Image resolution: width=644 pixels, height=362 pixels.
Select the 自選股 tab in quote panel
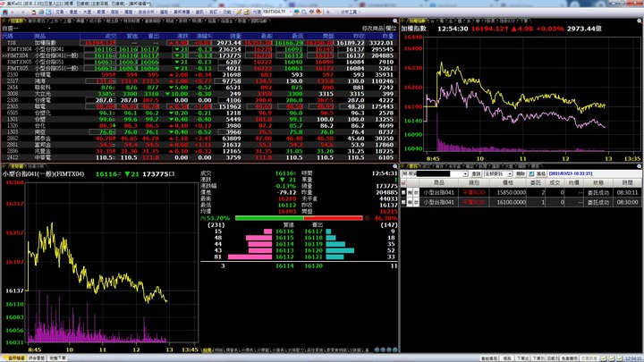(x=16, y=21)
